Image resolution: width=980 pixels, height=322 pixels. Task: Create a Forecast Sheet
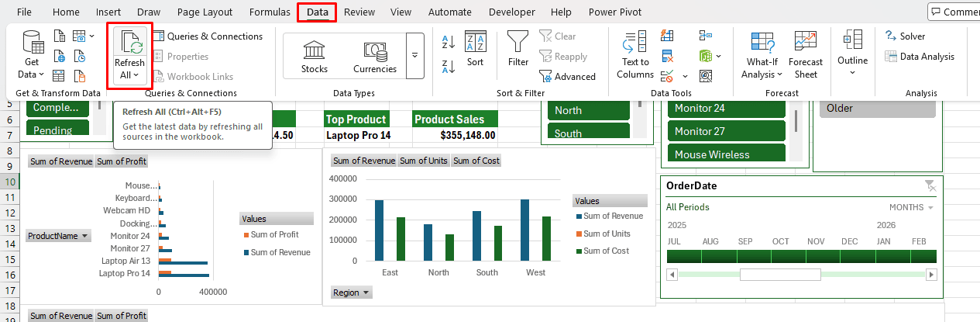(x=806, y=54)
